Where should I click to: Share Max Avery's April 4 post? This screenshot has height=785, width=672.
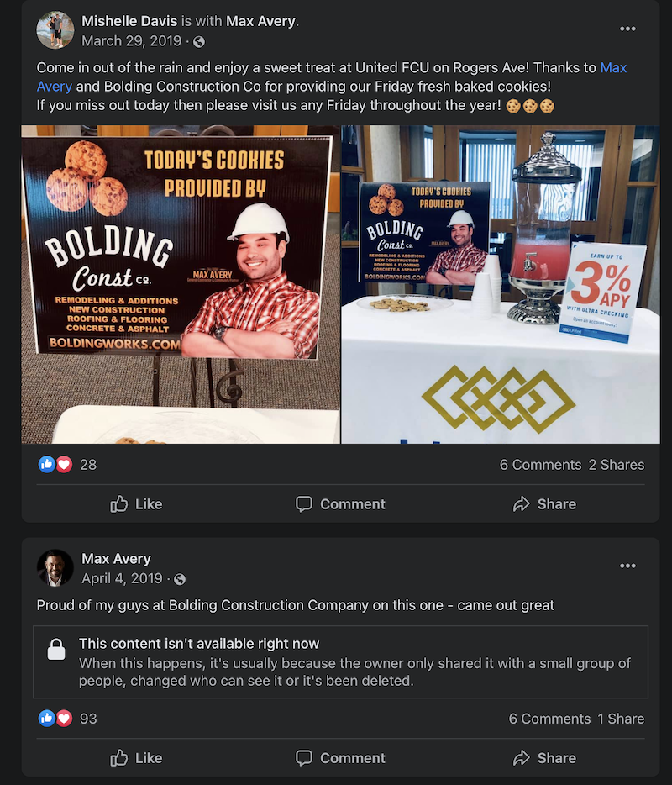point(544,757)
